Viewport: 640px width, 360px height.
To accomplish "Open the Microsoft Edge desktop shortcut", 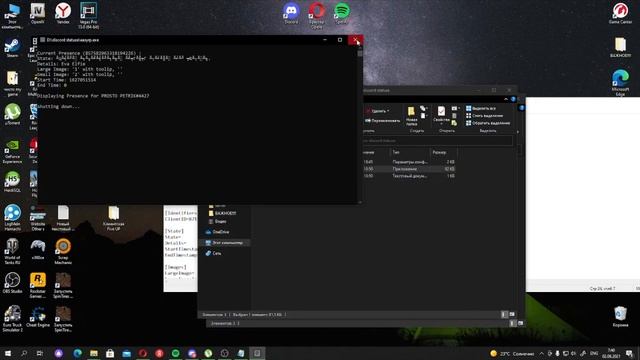I will pyautogui.click(x=620, y=83).
